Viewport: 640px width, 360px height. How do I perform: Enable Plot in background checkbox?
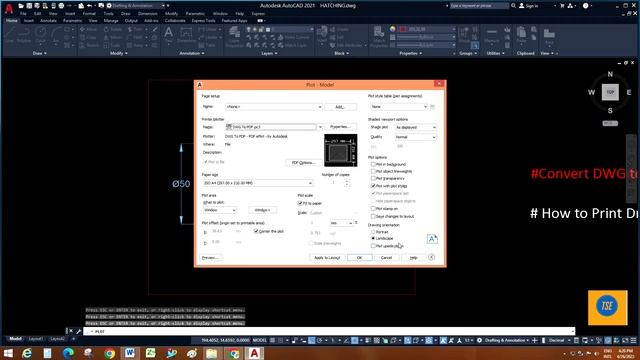[373, 164]
